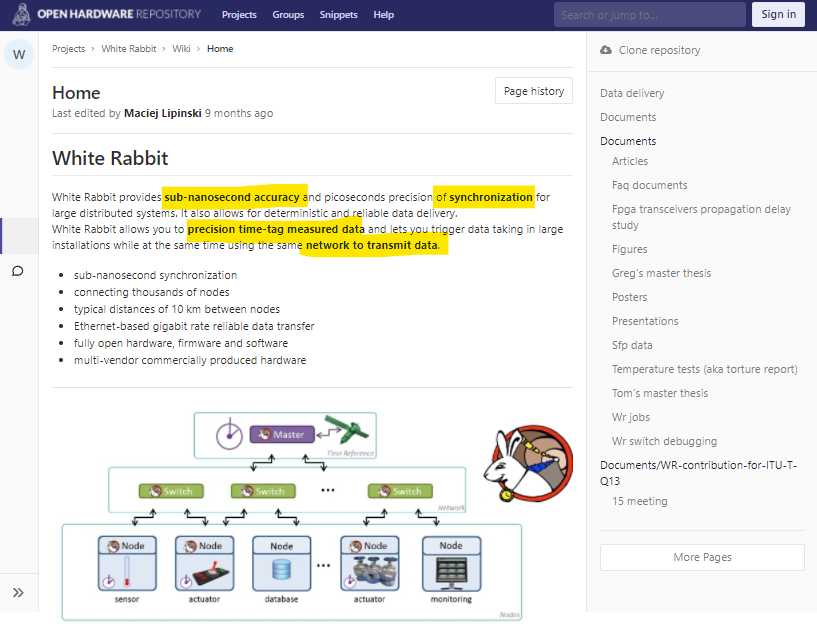This screenshot has width=817, height=641.
Task: Open the Posters wiki page
Action: [629, 297]
